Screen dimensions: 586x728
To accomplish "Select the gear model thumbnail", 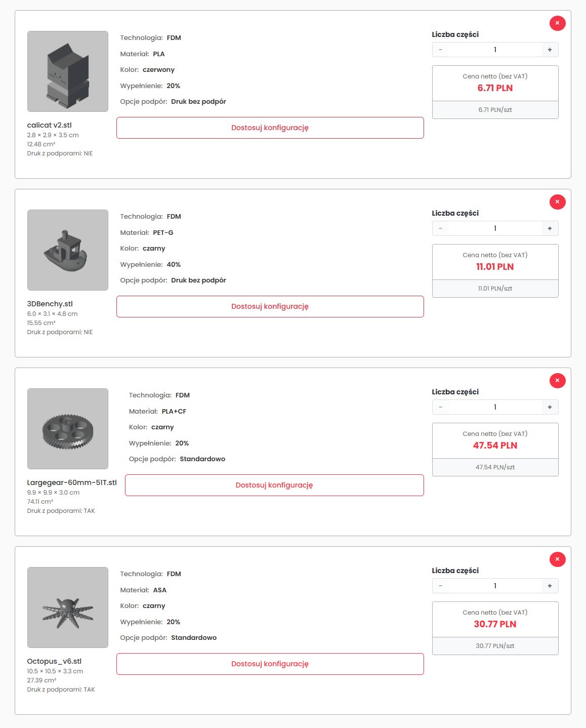I will point(68,429).
